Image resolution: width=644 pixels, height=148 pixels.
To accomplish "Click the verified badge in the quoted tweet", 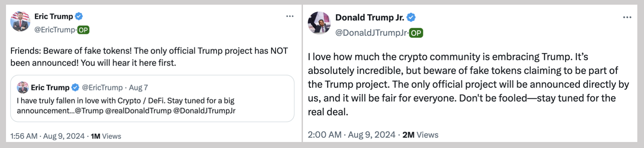I will (76, 87).
